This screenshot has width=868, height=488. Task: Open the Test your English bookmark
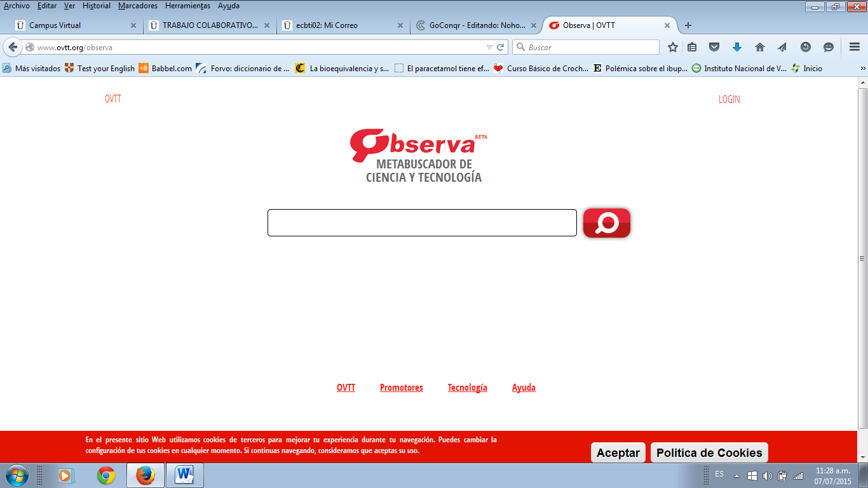click(x=100, y=68)
